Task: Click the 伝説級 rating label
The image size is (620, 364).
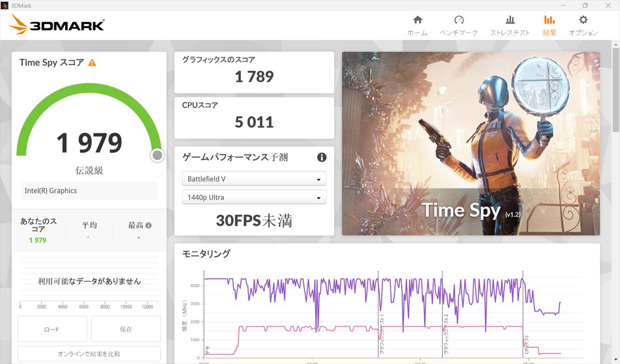Action: [x=89, y=170]
